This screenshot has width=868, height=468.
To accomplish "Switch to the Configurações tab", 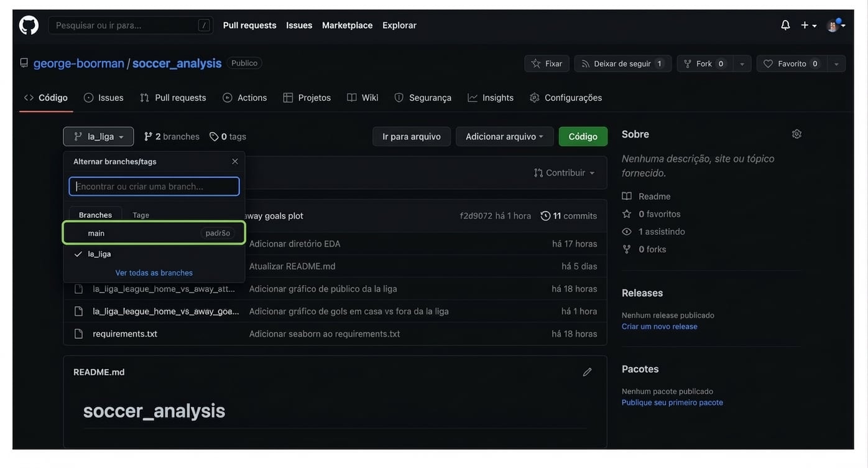I will [x=566, y=98].
